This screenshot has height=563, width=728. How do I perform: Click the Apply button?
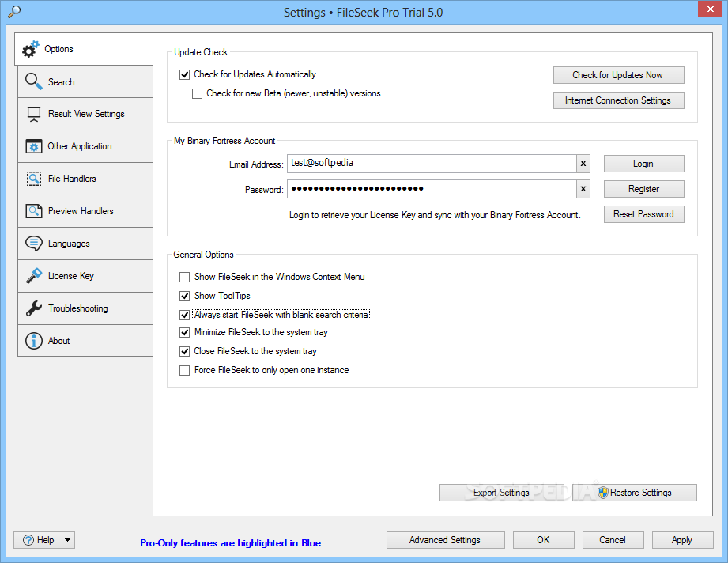[x=682, y=540]
